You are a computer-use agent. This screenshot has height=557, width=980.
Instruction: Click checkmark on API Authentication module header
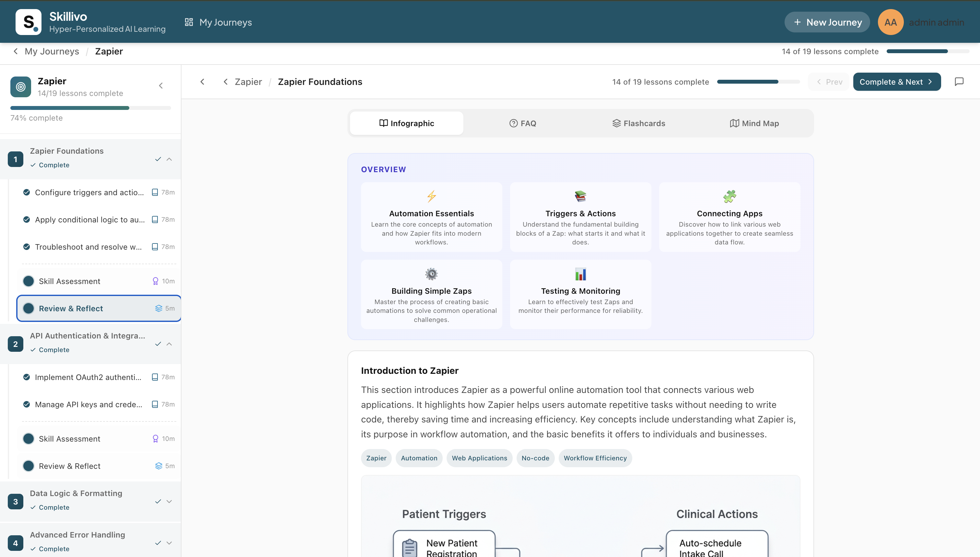[158, 344]
